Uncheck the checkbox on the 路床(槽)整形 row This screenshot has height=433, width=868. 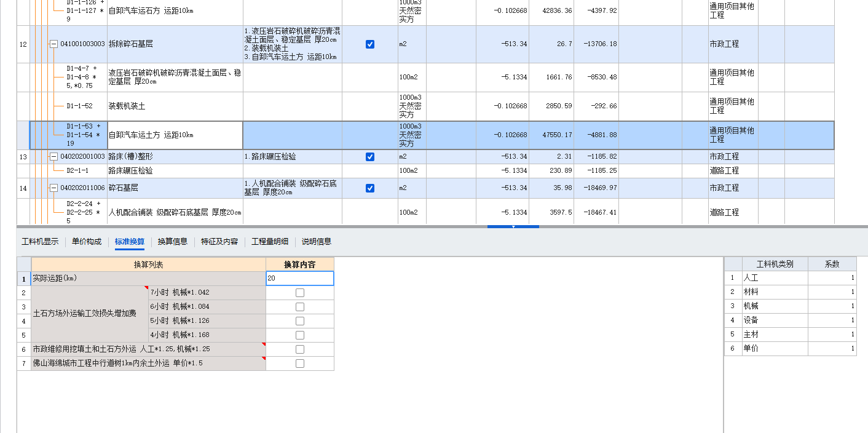(369, 156)
